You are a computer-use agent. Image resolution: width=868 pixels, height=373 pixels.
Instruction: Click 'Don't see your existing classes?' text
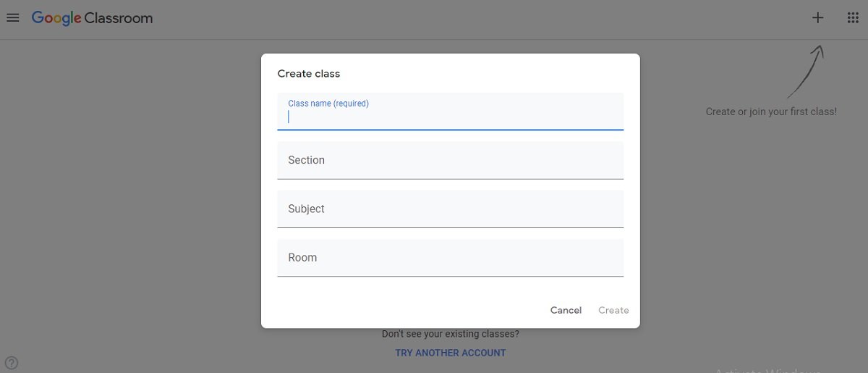(450, 334)
